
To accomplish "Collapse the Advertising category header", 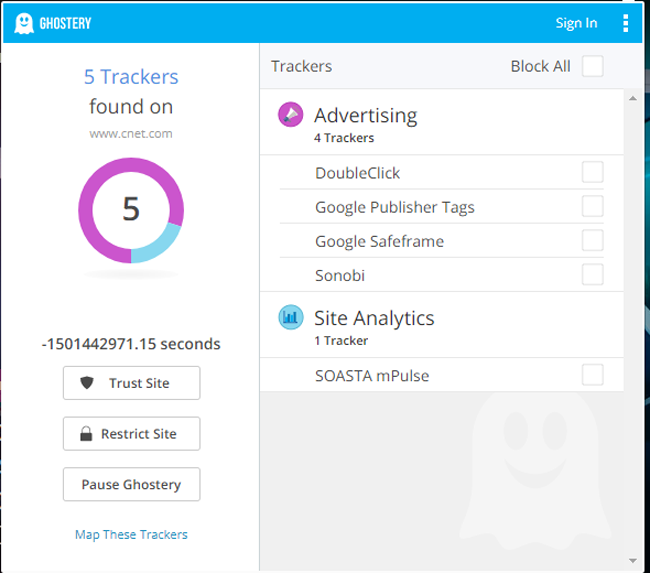I will tap(366, 116).
